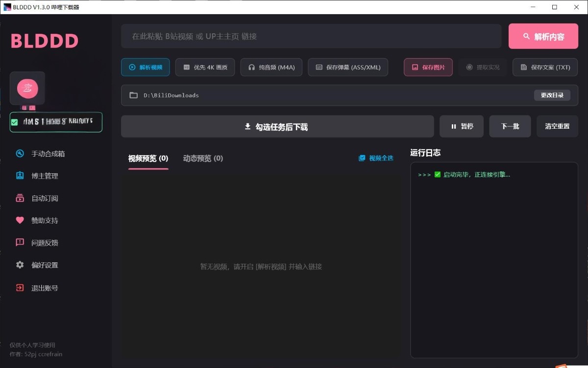Close the BLDDD window
This screenshot has width=588, height=368.
(x=577, y=7)
